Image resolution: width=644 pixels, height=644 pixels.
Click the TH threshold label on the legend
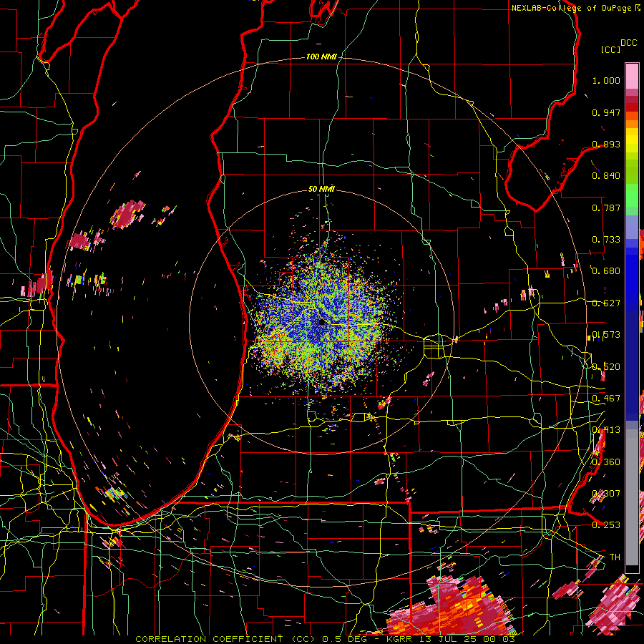coord(615,557)
